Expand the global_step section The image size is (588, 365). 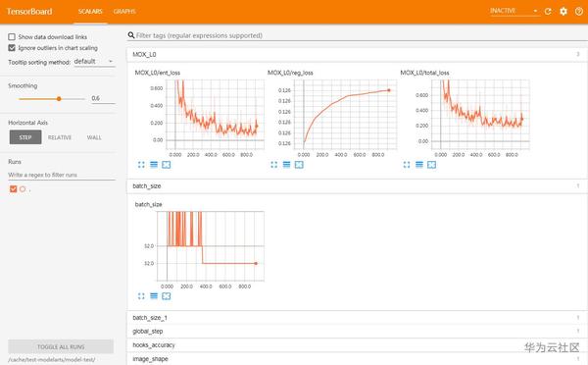coord(357,332)
